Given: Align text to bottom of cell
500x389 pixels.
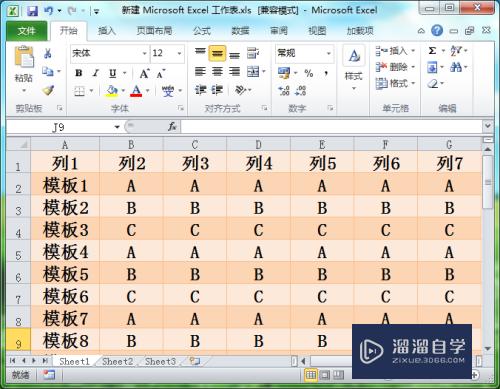Looking at the screenshot, I should (x=234, y=54).
